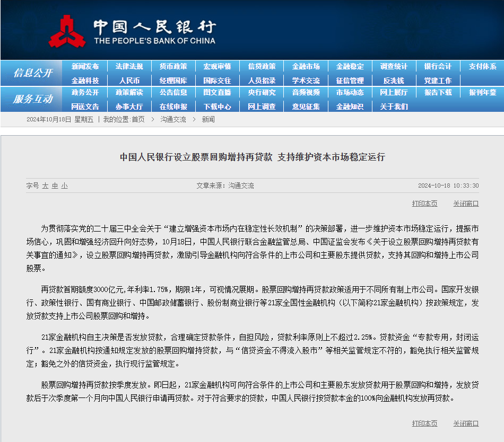Set article font size to 大
This screenshot has width=504, height=442.
click(46, 186)
